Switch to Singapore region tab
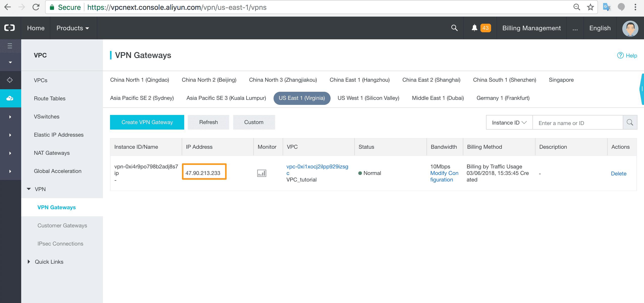Viewport: 644px width, 303px height. (x=561, y=80)
